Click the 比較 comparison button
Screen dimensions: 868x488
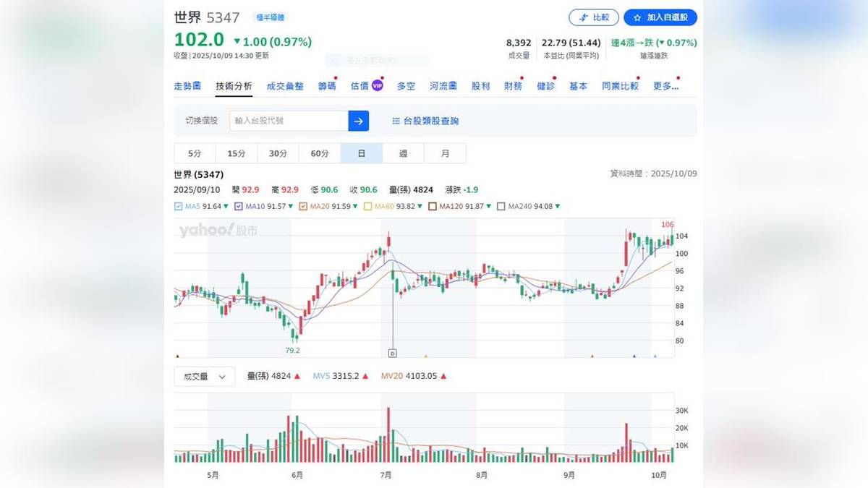[594, 17]
